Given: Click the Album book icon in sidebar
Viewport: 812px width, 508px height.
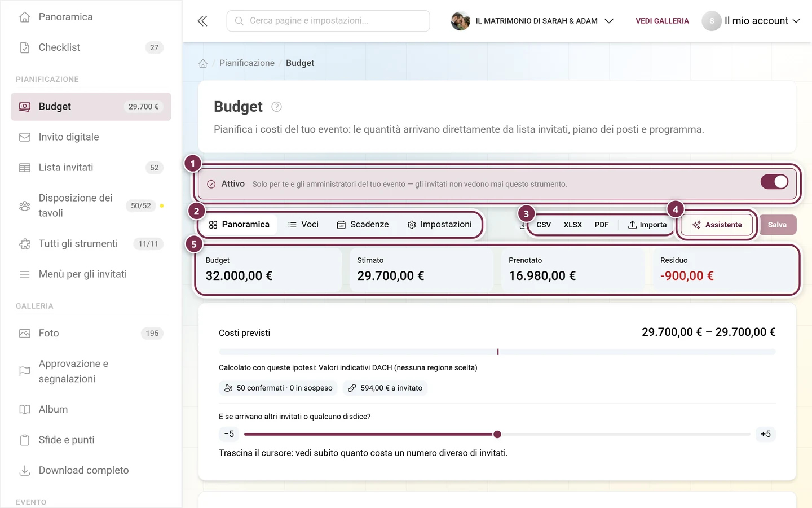Looking at the screenshot, I should point(25,410).
